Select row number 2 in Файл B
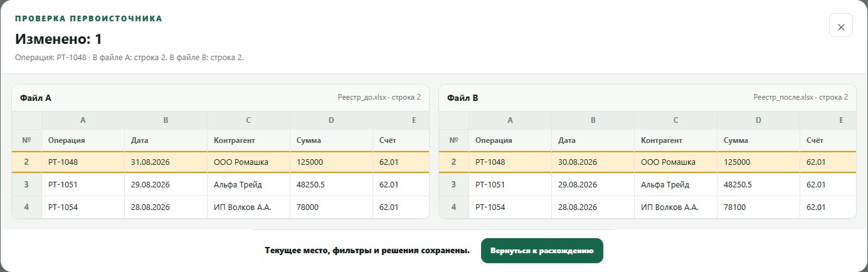Screen dimensions: 868x272 point(454,162)
